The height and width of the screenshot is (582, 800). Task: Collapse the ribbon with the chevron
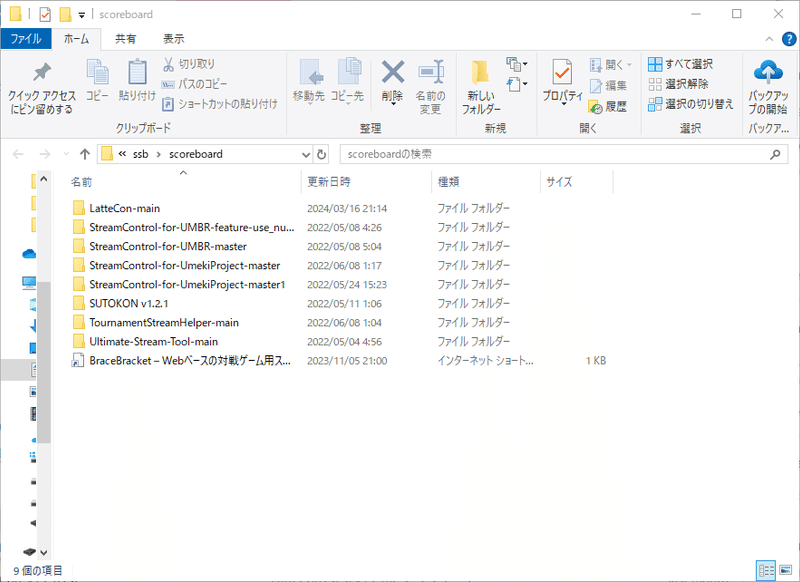tap(769, 39)
